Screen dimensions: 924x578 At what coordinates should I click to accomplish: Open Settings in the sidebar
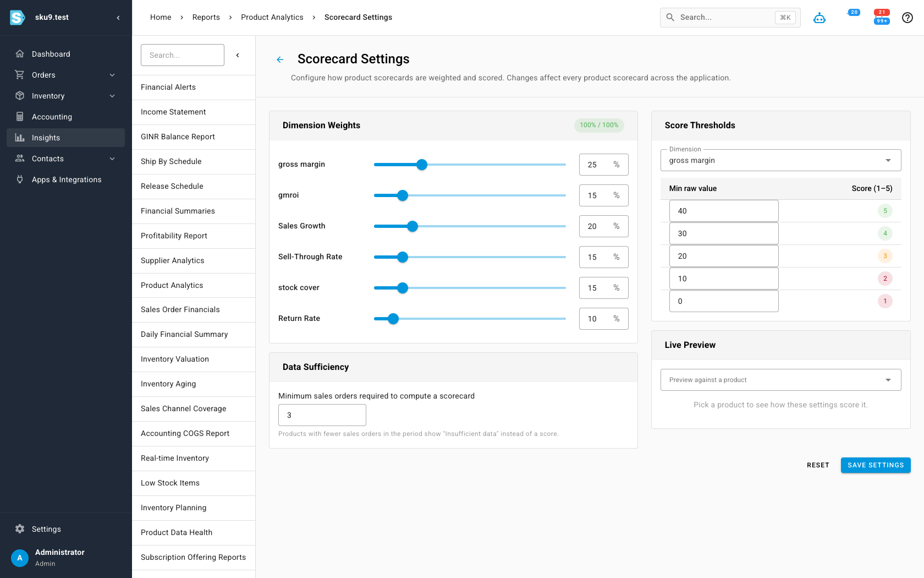click(x=65, y=529)
